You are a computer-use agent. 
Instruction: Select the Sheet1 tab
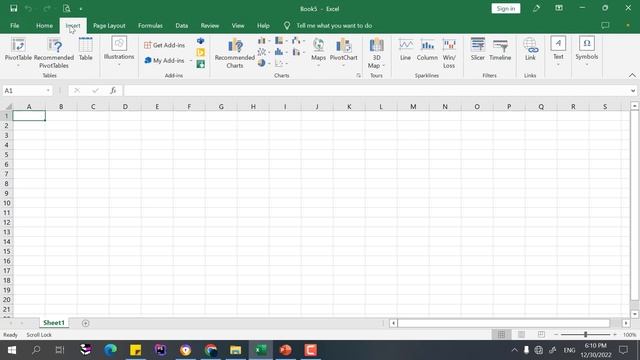tap(54, 323)
